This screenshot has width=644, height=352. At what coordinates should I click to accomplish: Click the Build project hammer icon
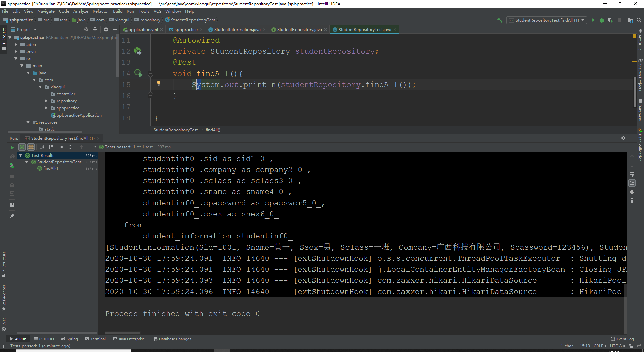point(500,20)
